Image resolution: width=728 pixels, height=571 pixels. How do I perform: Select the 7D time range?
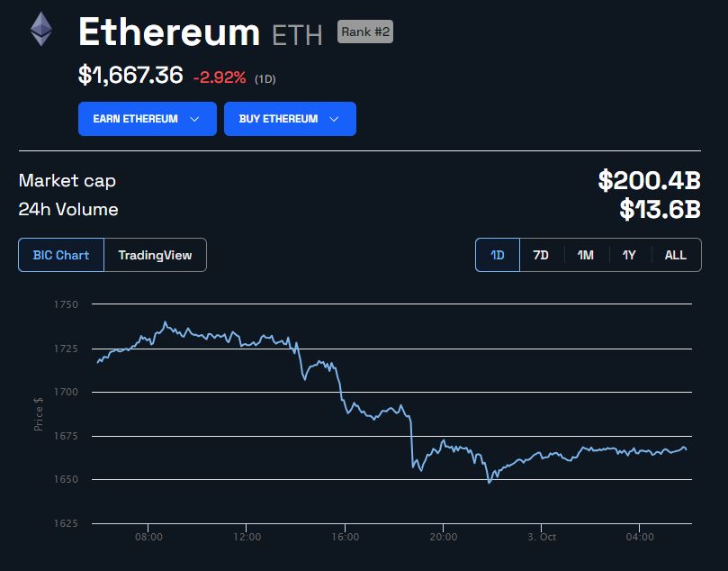tap(541, 255)
